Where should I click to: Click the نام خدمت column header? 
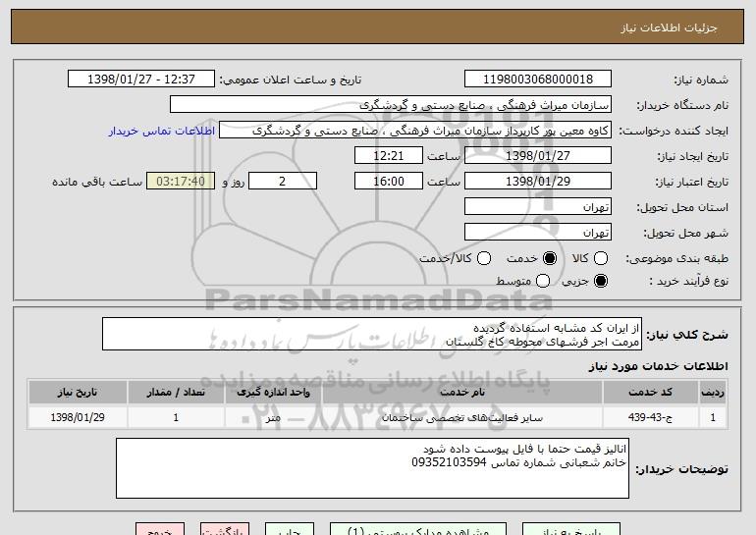coord(461,393)
